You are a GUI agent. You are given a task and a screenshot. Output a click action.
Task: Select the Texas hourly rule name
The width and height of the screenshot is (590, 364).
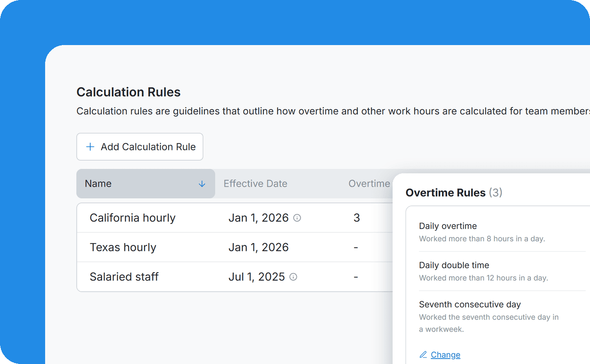point(123,247)
